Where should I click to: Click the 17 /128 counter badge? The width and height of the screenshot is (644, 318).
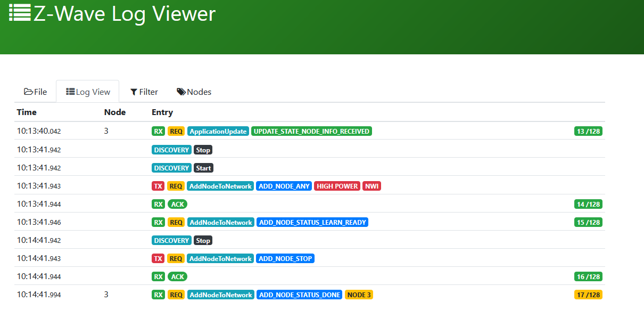588,295
